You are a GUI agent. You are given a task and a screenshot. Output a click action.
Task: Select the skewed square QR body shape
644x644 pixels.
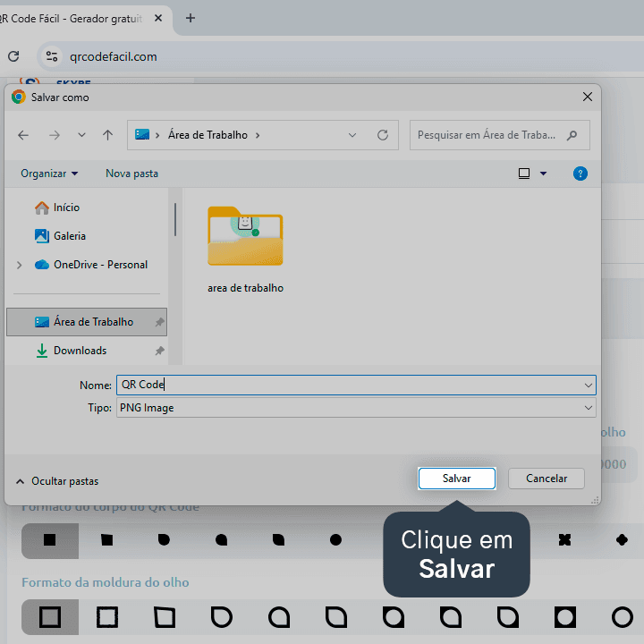(x=107, y=540)
